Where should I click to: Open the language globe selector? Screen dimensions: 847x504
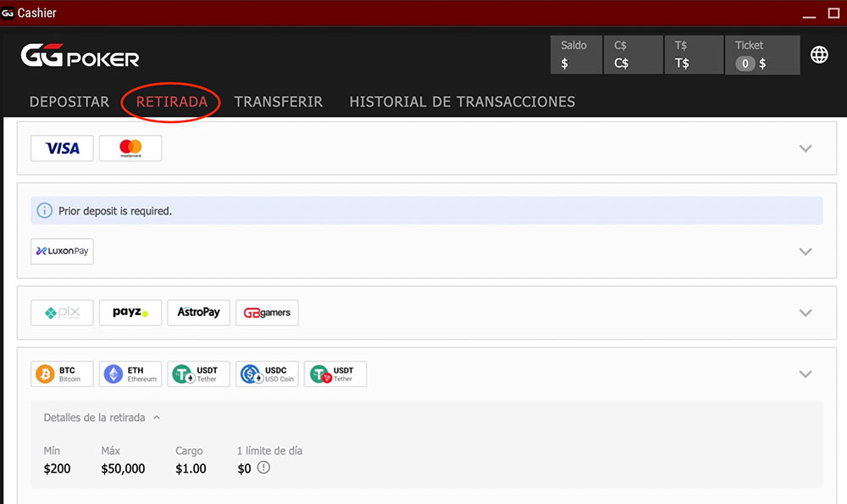819,54
